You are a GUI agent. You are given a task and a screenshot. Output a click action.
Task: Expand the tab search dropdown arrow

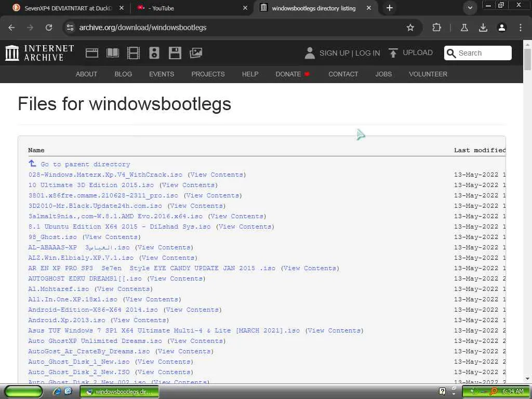click(470, 8)
